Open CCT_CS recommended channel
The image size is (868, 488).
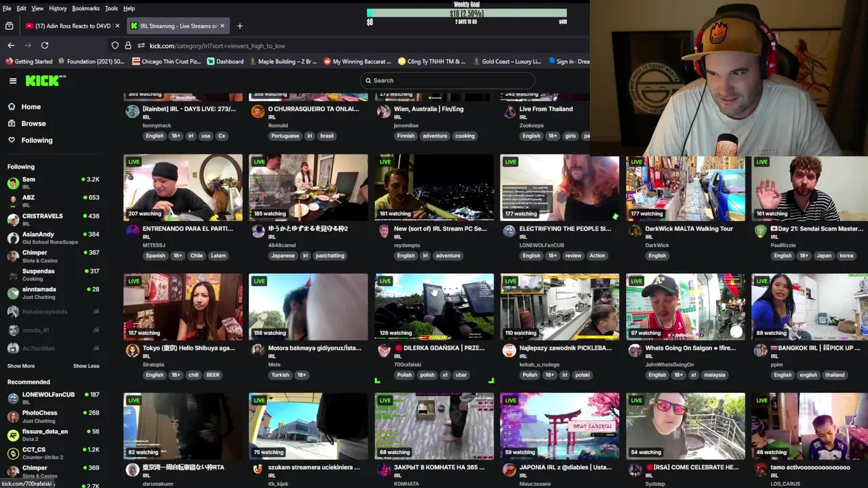[53, 453]
